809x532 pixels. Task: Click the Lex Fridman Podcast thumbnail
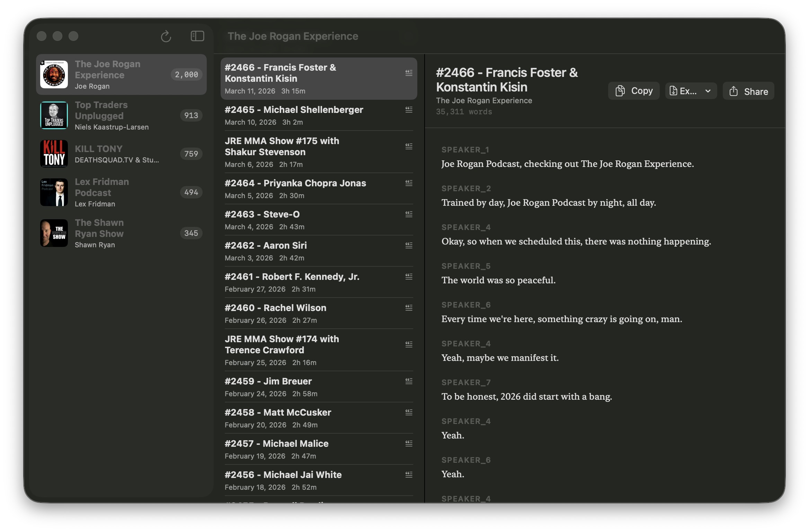[x=54, y=192]
